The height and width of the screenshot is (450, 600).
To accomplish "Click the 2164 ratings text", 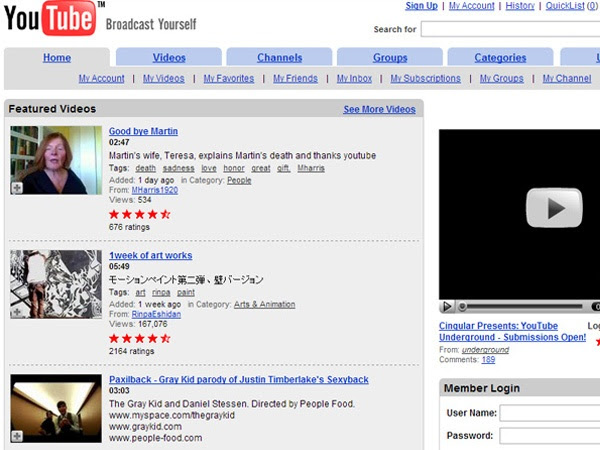I will pyautogui.click(x=132, y=351).
